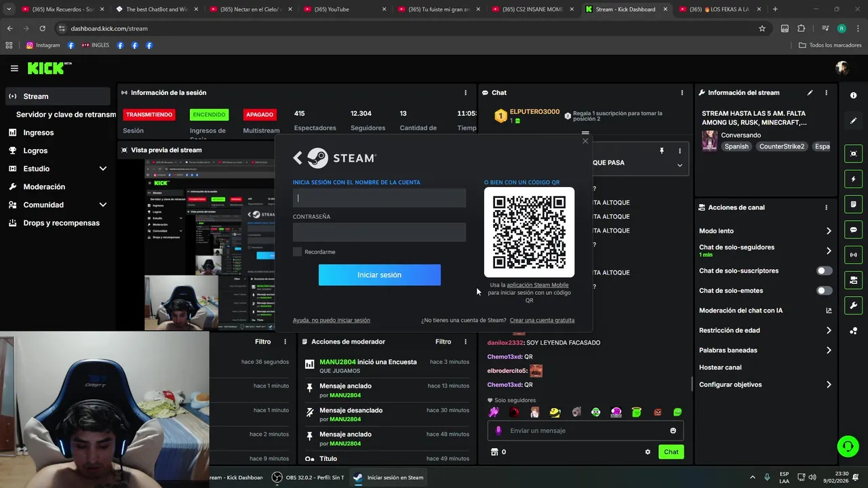Image resolution: width=868 pixels, height=488 pixels.
Task: Open Todos los marcadores folder
Action: point(830,45)
